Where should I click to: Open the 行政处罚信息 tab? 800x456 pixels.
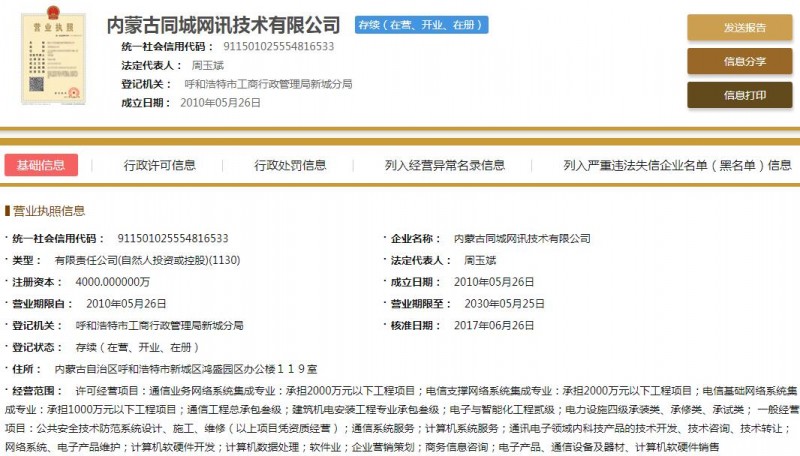point(290,165)
